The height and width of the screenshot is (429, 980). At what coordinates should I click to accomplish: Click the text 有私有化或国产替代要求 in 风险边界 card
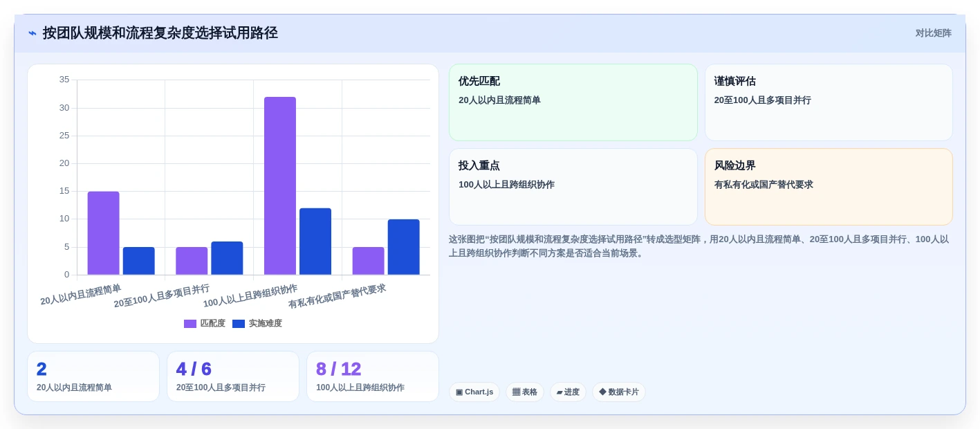pos(764,185)
